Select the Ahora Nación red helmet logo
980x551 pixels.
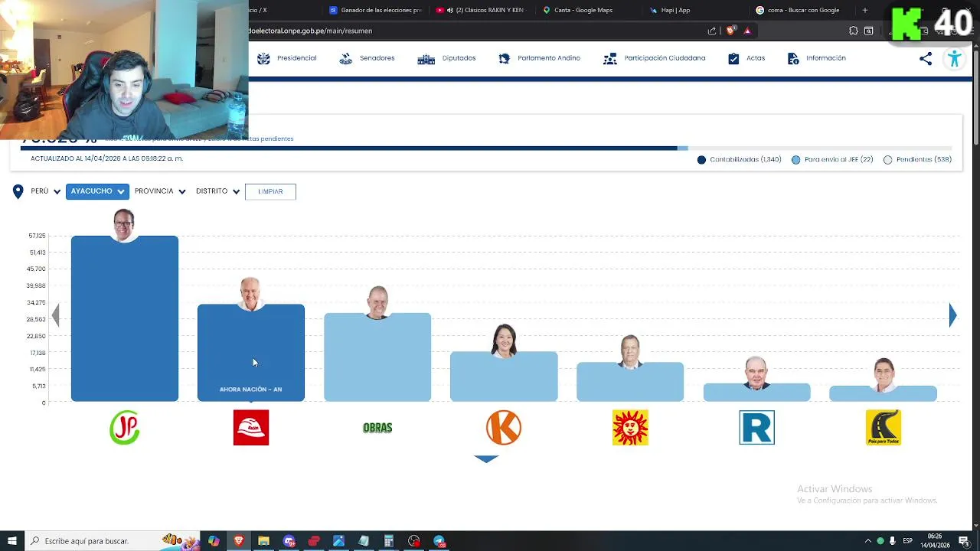point(251,427)
